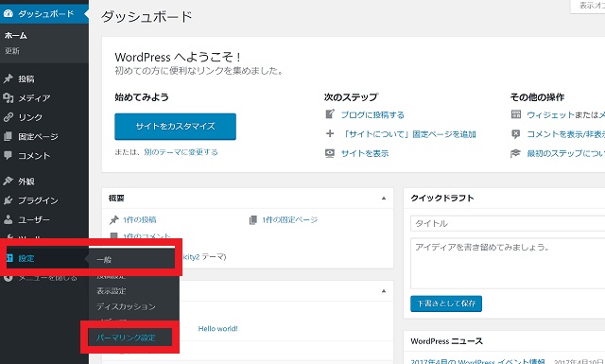The height and width of the screenshot is (364, 605).
Task: Click the タイトル field in クイックドラフト
Action: tap(508, 223)
